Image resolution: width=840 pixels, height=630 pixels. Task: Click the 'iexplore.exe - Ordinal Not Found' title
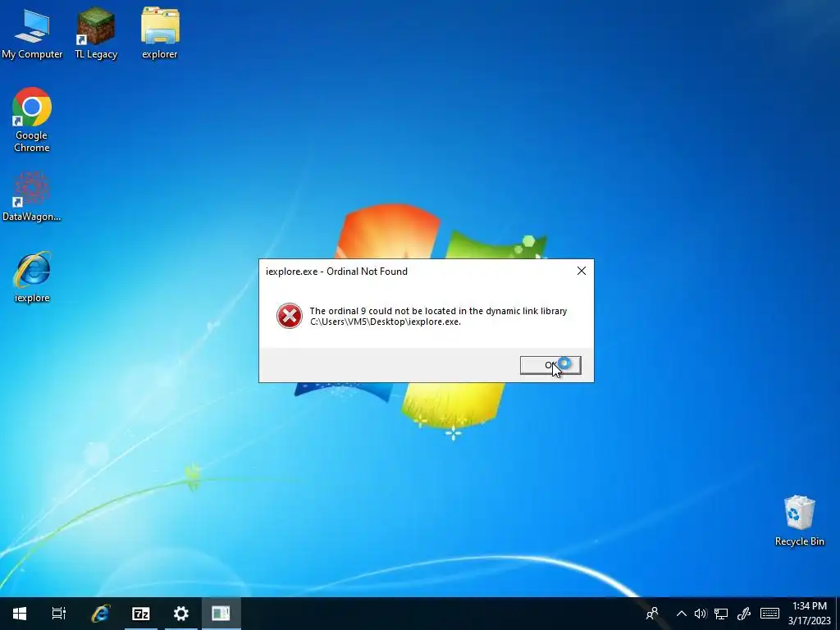click(x=336, y=271)
